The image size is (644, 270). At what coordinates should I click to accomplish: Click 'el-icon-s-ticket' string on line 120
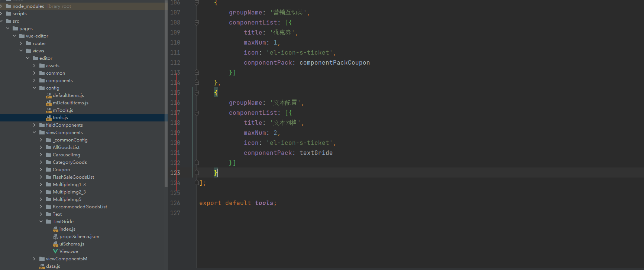tap(299, 143)
